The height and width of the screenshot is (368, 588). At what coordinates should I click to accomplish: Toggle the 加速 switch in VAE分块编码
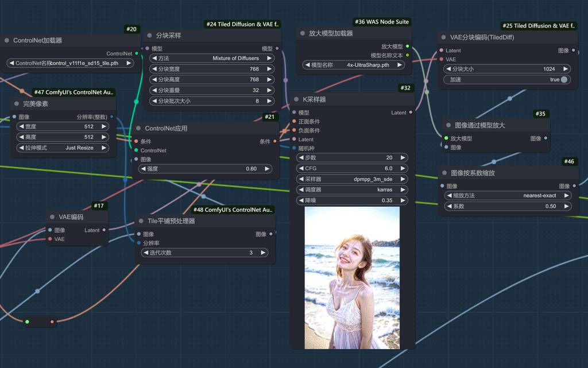564,79
